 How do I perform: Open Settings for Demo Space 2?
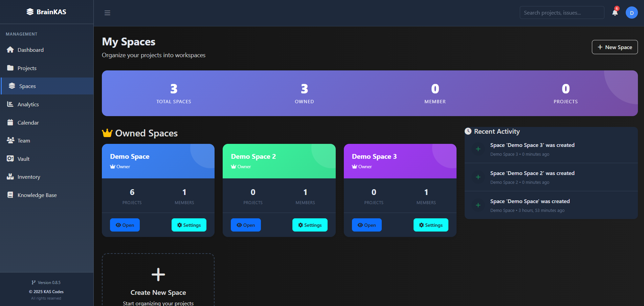(x=310, y=225)
